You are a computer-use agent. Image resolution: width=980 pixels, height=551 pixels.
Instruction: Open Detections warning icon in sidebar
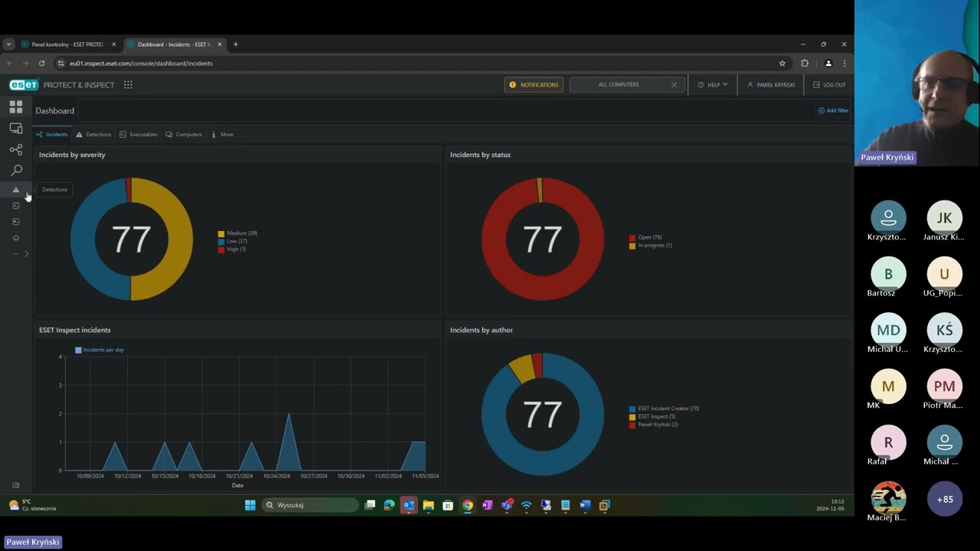tap(15, 190)
